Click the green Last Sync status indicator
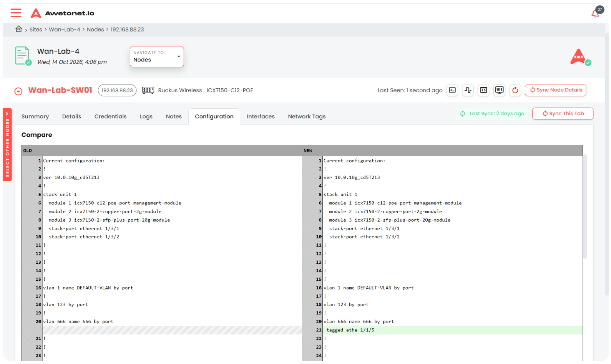The width and height of the screenshot is (611, 364). click(x=492, y=114)
